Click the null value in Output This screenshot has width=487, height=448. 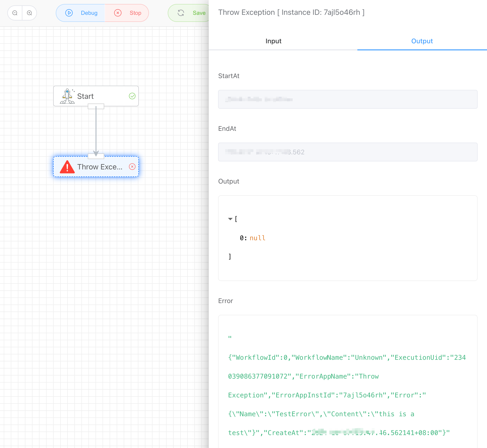257,238
